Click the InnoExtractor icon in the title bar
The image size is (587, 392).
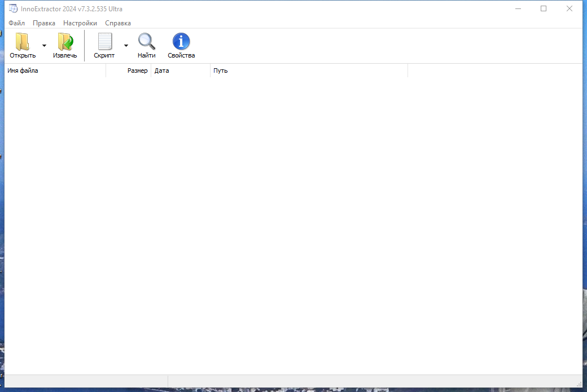(x=12, y=8)
